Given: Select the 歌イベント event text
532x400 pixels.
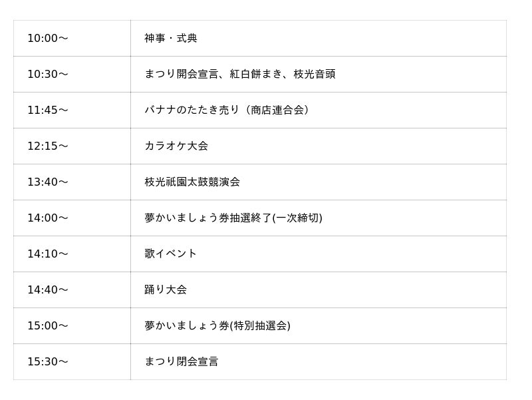Looking at the screenshot, I should click(171, 254).
